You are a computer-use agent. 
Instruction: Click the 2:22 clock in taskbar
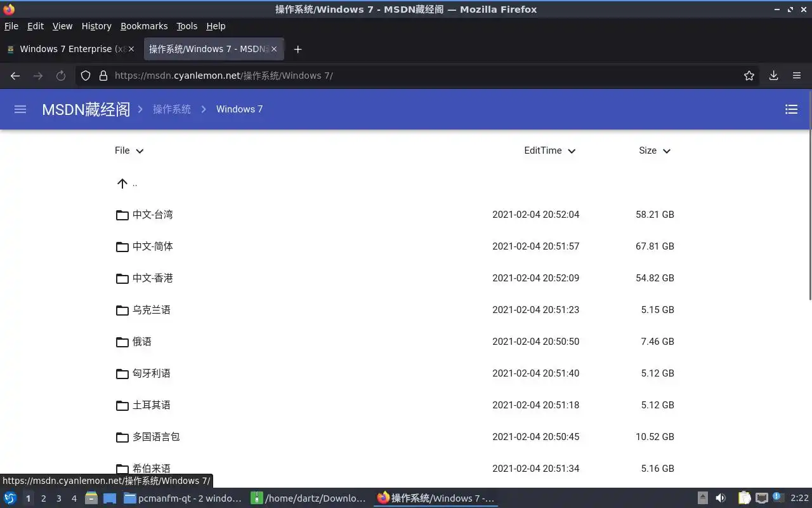(799, 498)
